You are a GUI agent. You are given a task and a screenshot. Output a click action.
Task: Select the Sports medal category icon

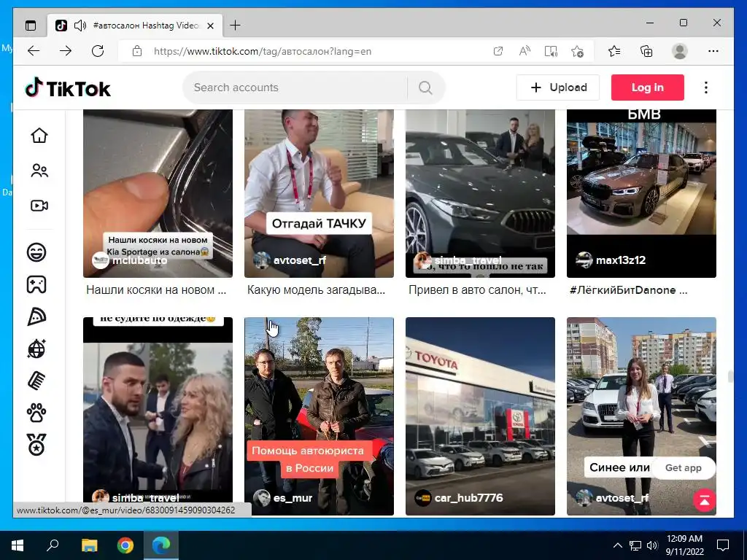tap(36, 445)
